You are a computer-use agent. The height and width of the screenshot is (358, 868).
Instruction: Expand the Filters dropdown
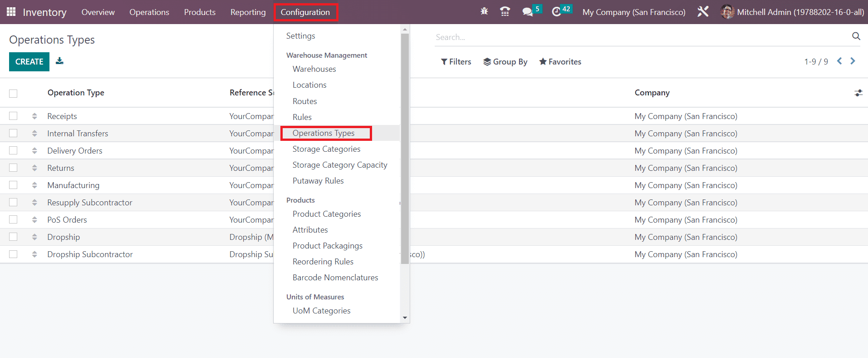456,62
